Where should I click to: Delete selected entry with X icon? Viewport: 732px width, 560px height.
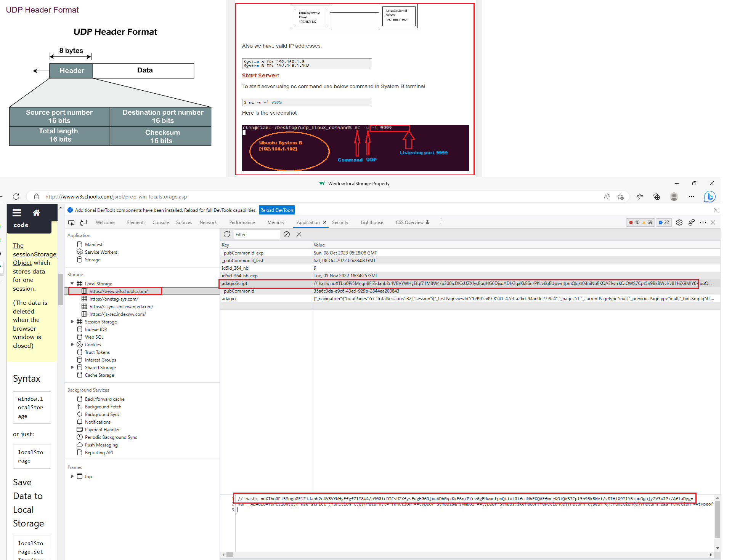pos(299,234)
